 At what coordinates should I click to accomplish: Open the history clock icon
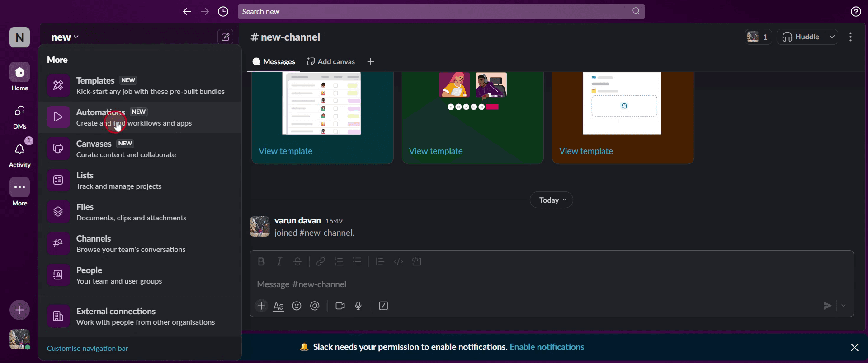pyautogui.click(x=223, y=12)
